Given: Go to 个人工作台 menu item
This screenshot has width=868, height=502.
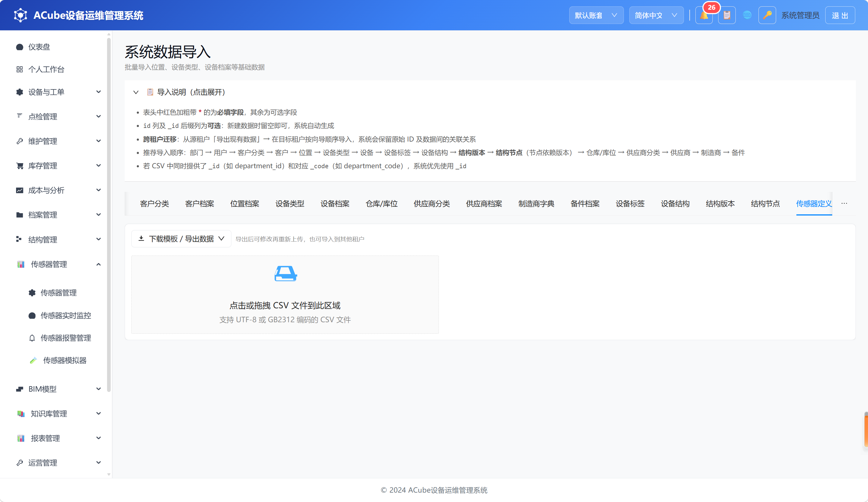Looking at the screenshot, I should [46, 69].
